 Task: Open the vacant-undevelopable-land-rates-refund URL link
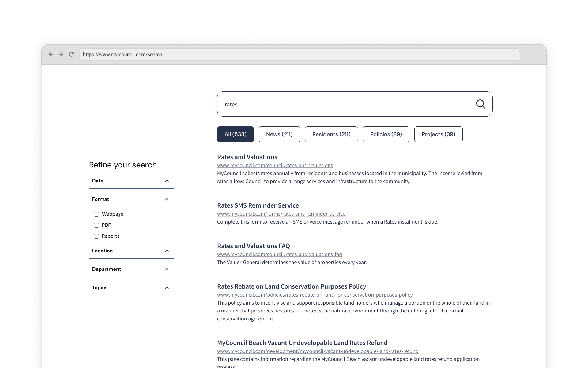[318, 351]
